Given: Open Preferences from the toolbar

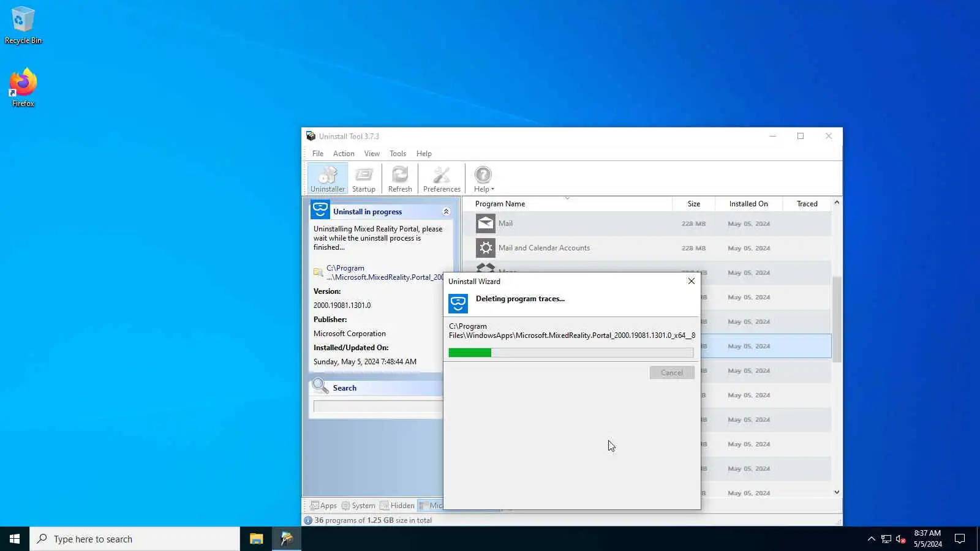Looking at the screenshot, I should click(x=442, y=179).
